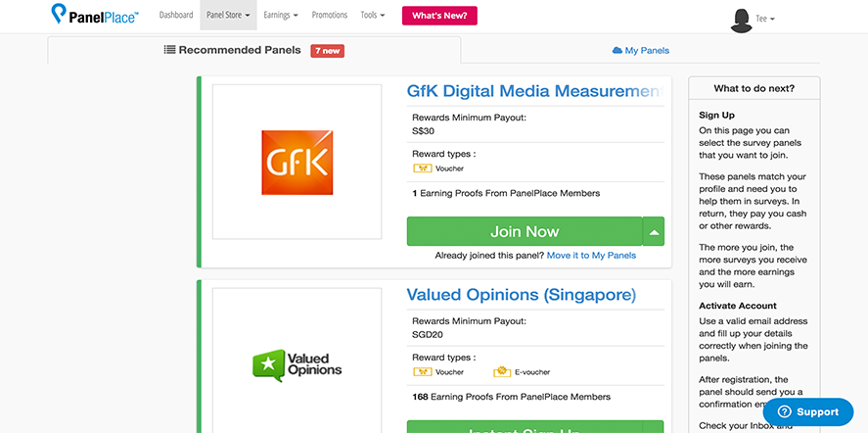This screenshot has height=433, width=868.
Task: Click the What's New? button
Action: click(439, 16)
